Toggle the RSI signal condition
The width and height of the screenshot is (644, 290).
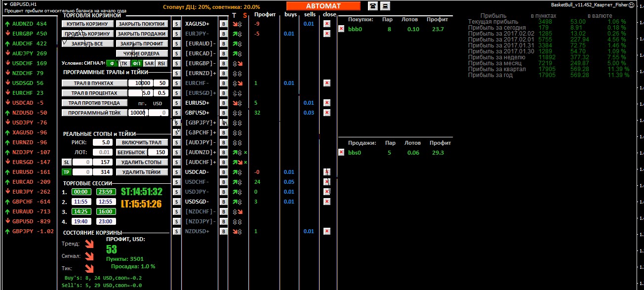[x=161, y=63]
